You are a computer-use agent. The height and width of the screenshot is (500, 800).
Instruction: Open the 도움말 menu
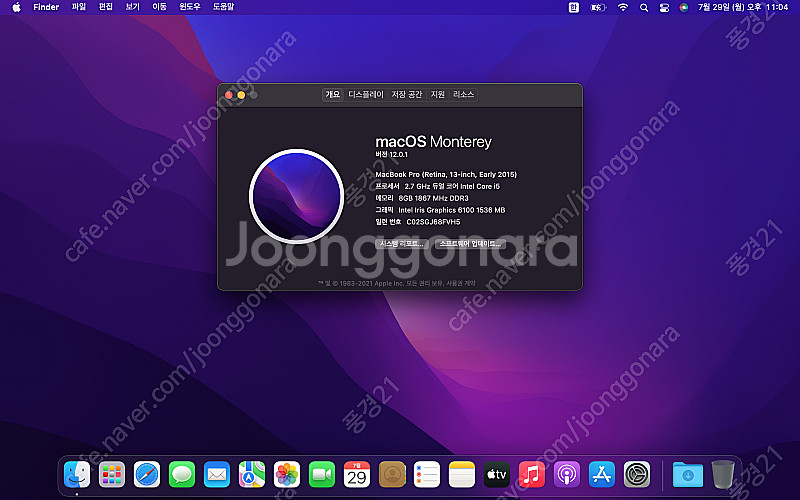point(223,7)
